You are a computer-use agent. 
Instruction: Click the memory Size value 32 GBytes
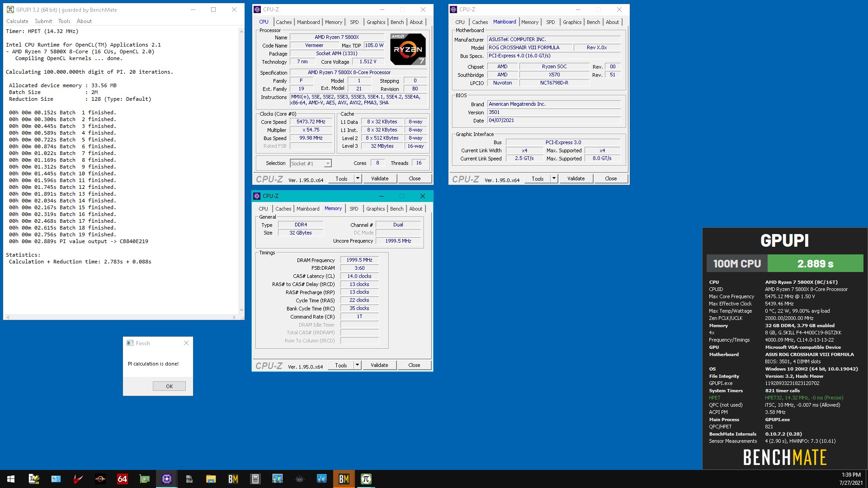tap(301, 233)
